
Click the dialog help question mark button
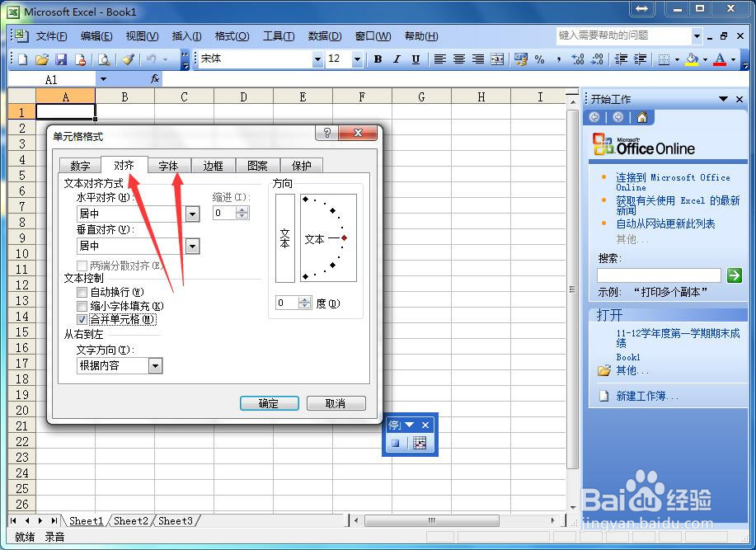tap(327, 133)
